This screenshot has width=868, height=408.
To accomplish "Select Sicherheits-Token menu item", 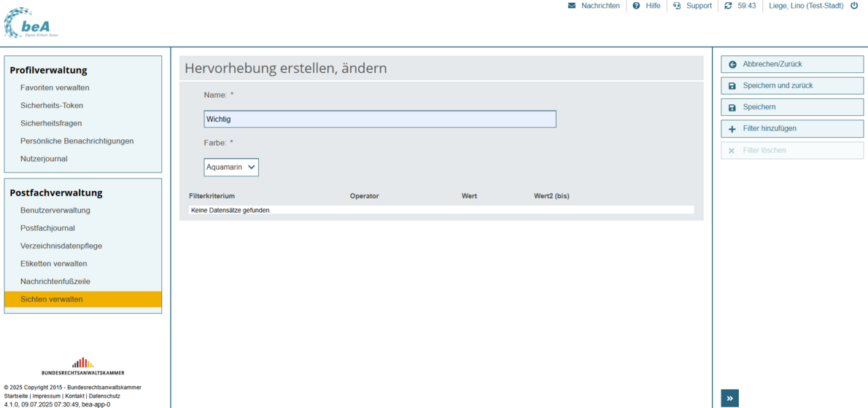I will (x=52, y=106).
